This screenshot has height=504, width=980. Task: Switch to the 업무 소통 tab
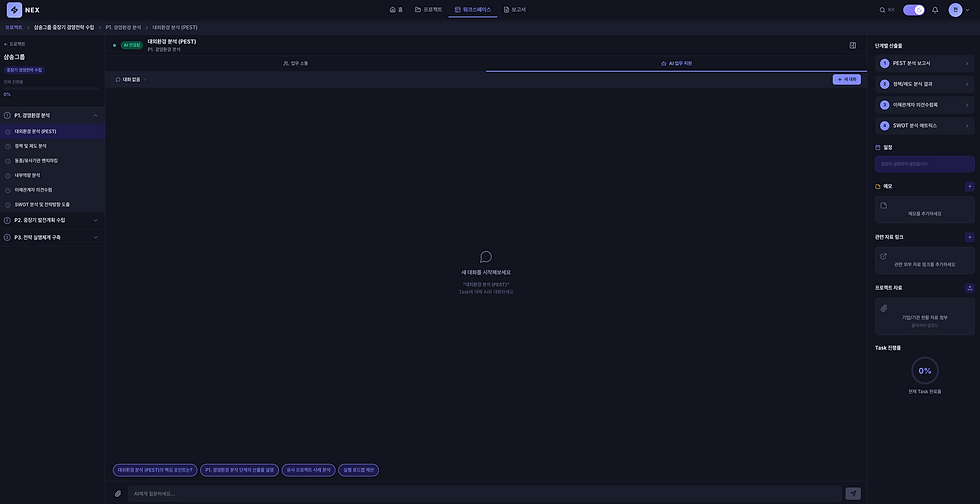click(x=296, y=64)
